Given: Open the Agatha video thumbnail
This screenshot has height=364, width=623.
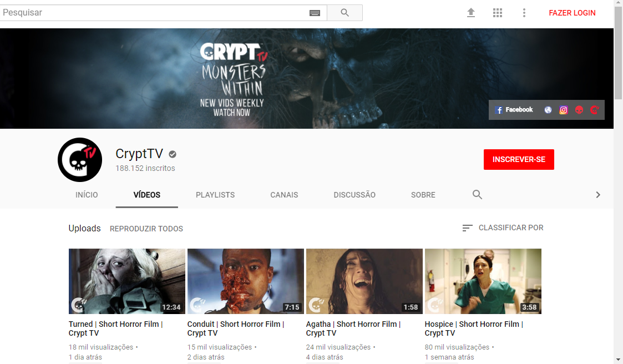Looking at the screenshot, I should coord(364,281).
